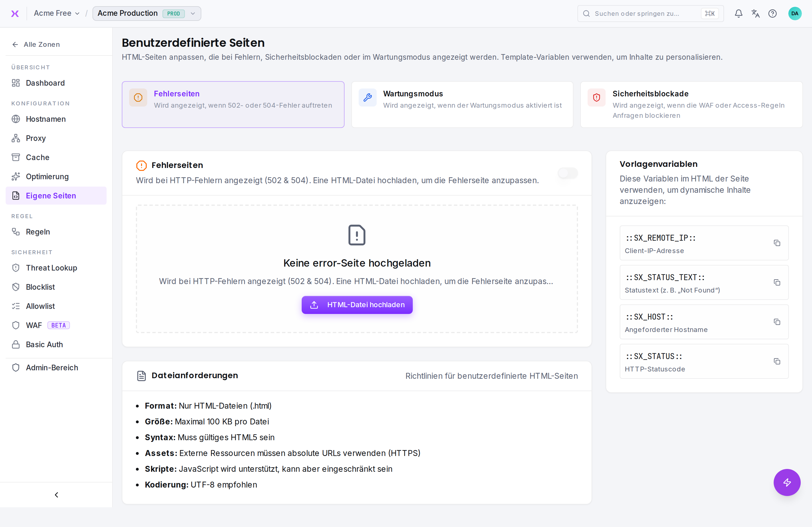Click the search field Suchen oder springen zu

pyautogui.click(x=650, y=14)
